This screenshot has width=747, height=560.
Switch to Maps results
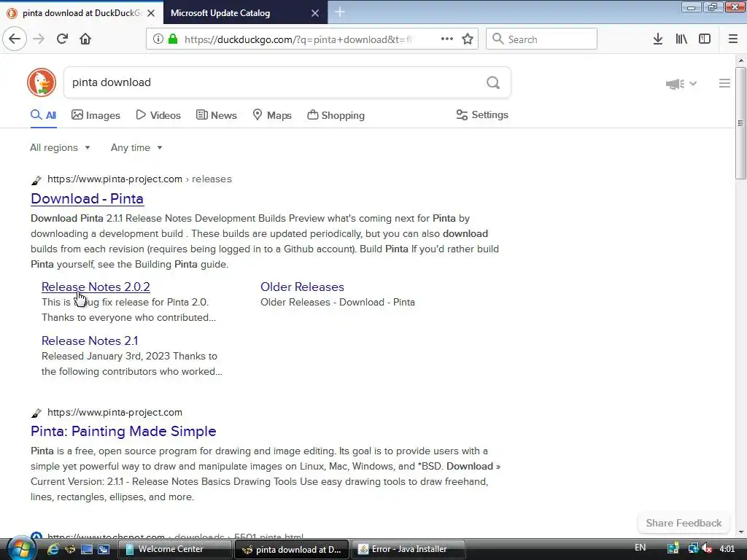pos(272,115)
